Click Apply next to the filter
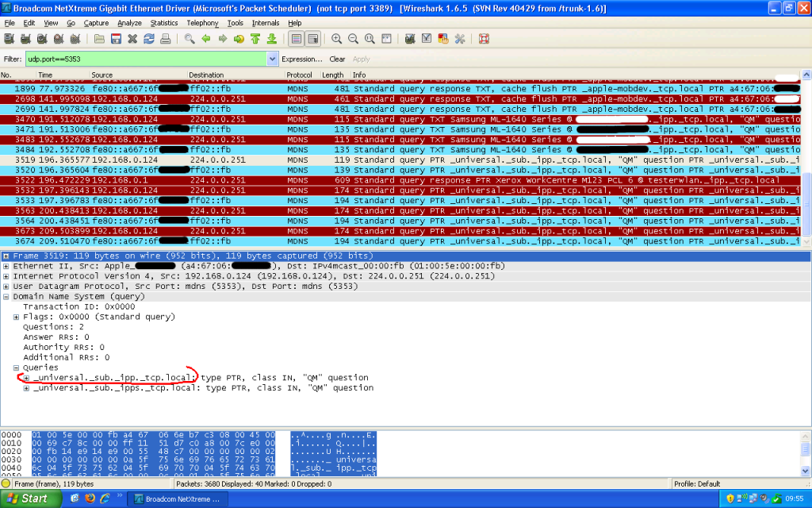 (362, 59)
